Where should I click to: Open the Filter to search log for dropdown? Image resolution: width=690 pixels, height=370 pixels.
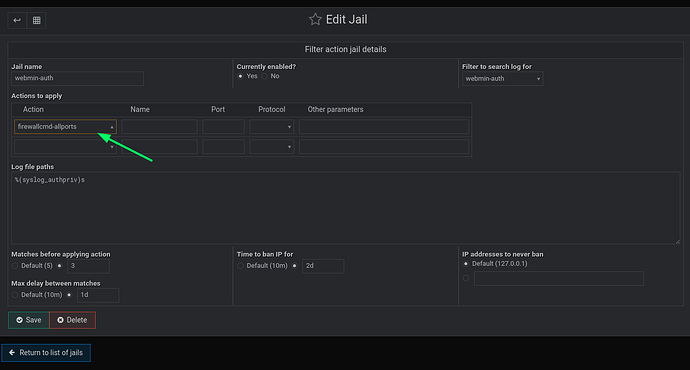[503, 79]
